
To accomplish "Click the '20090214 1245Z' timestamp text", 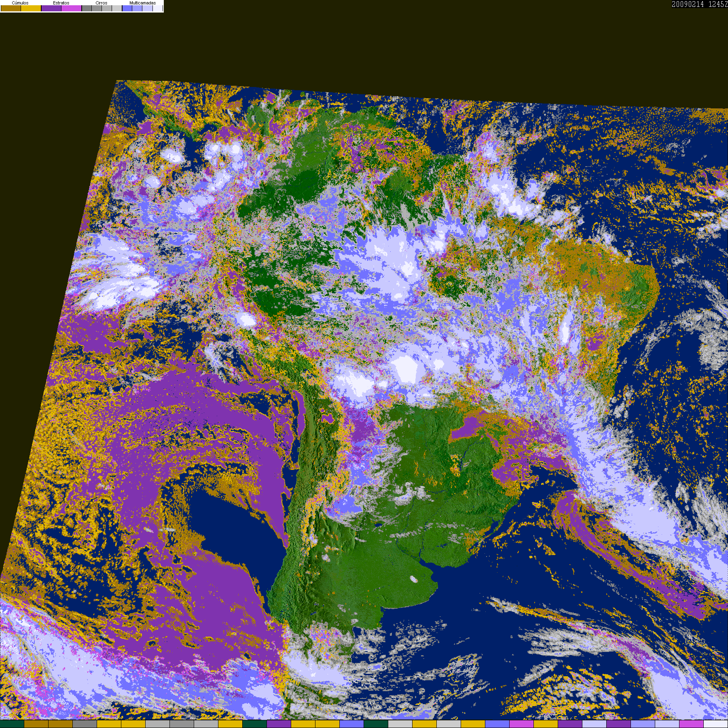I will point(700,4).
